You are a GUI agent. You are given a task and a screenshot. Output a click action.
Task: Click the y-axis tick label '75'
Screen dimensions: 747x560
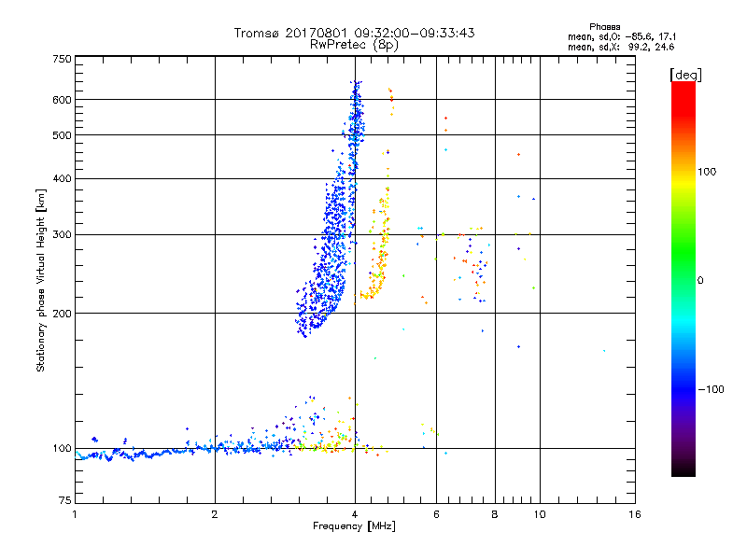pos(65,500)
